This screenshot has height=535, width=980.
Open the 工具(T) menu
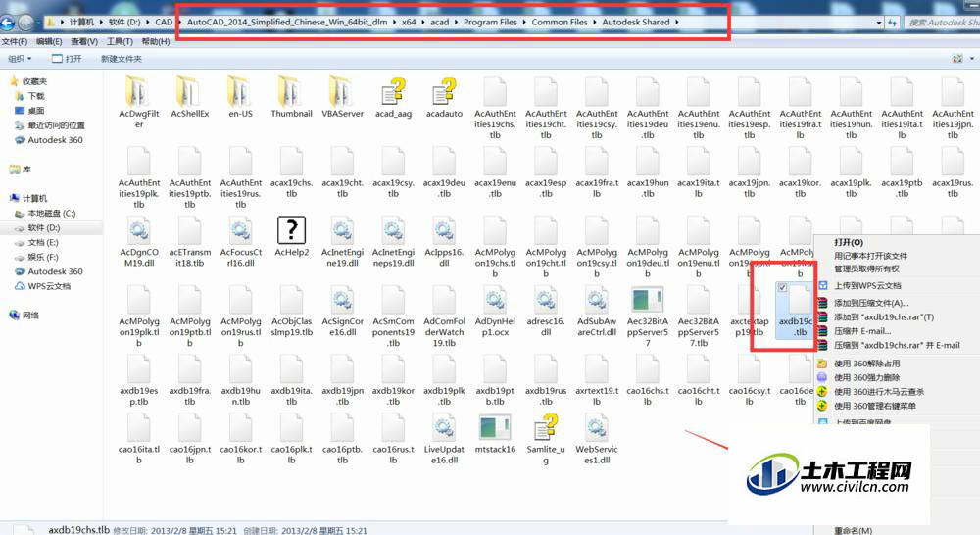(x=120, y=41)
